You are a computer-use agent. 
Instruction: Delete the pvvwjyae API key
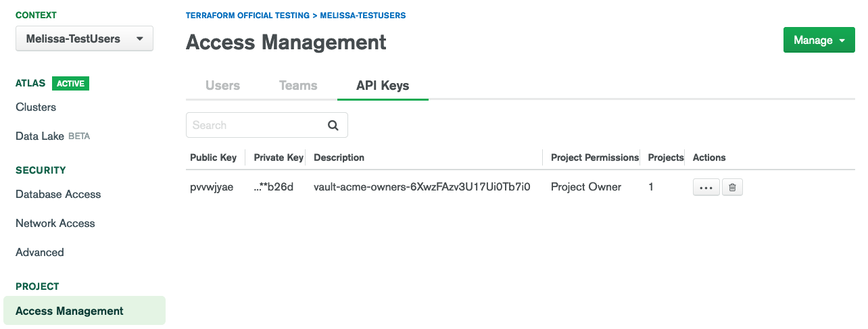tap(732, 188)
